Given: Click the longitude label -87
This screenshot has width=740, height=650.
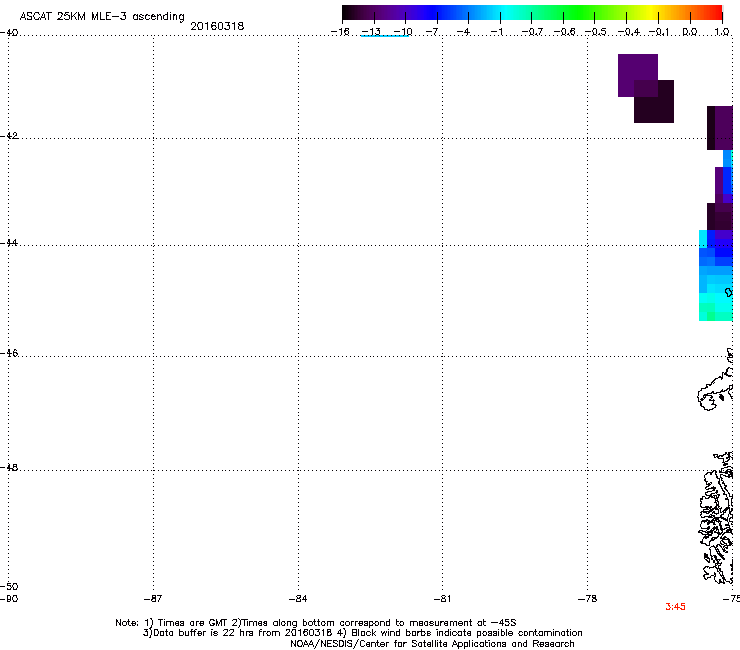Looking at the screenshot, I should click(152, 599).
